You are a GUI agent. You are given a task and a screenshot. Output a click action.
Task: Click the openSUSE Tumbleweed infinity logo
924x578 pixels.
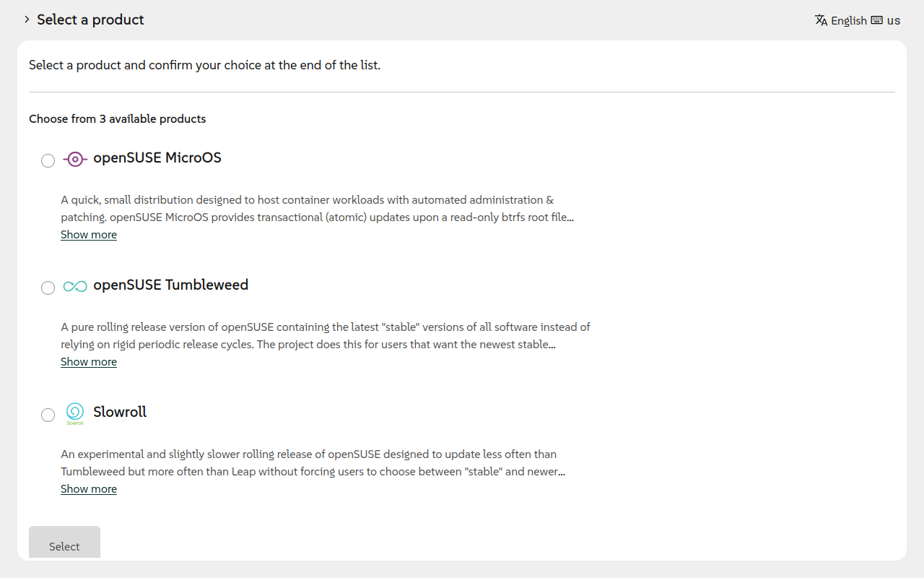[74, 286]
